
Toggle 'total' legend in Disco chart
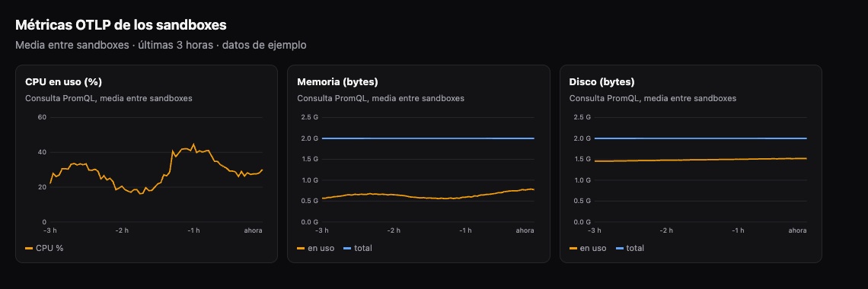pyautogui.click(x=630, y=248)
